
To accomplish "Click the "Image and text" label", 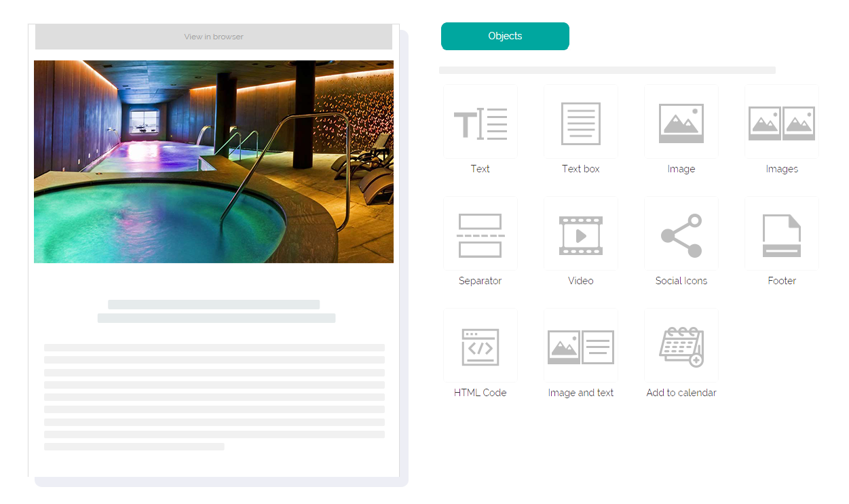I will coord(581,393).
